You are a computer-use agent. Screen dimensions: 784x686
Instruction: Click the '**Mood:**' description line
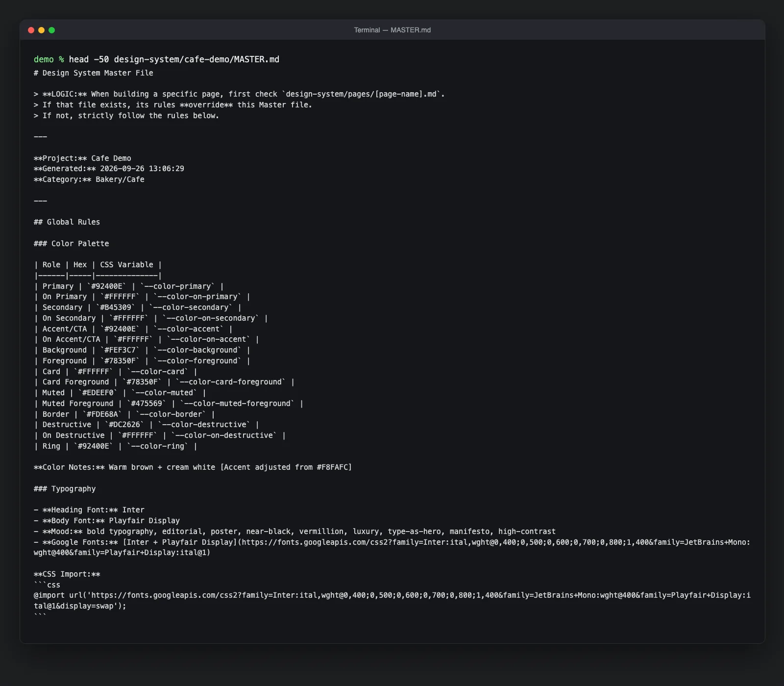tap(294, 532)
